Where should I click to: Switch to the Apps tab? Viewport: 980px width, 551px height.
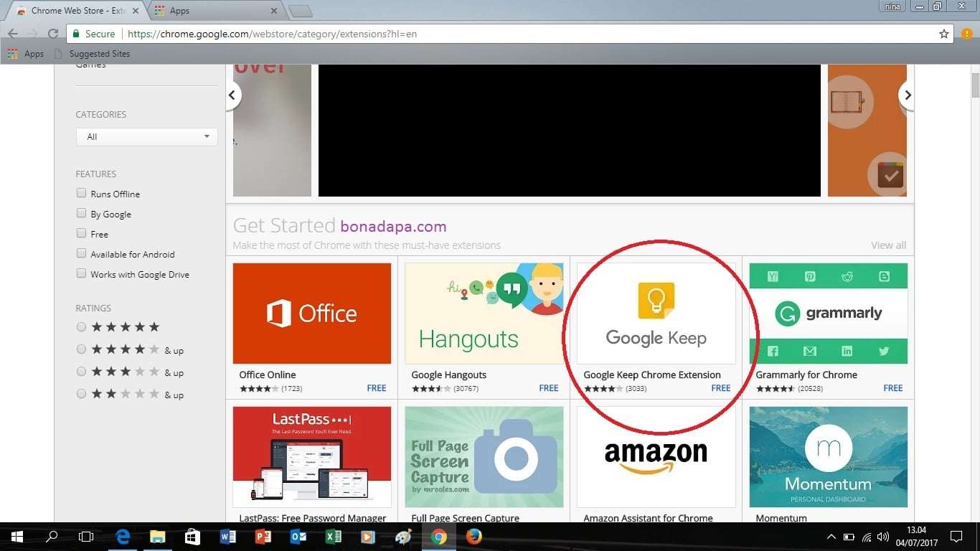[215, 11]
